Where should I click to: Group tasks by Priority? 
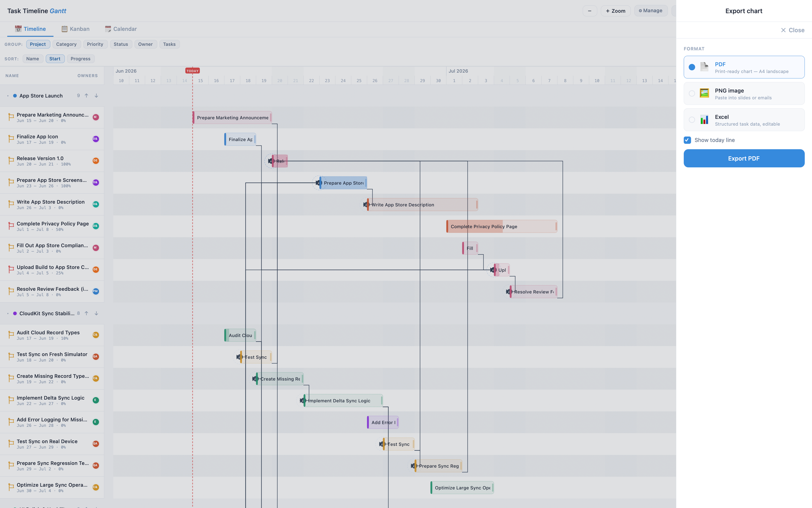coord(95,44)
